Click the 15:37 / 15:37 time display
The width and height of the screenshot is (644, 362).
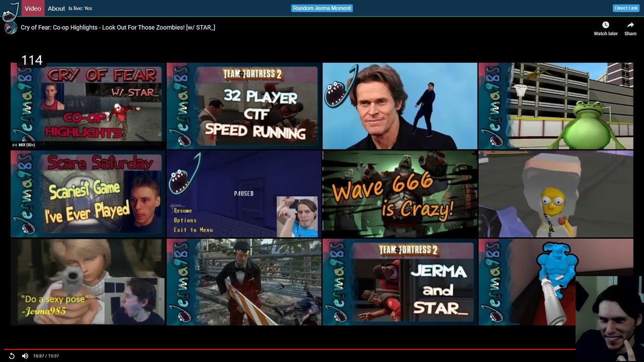tap(46, 356)
